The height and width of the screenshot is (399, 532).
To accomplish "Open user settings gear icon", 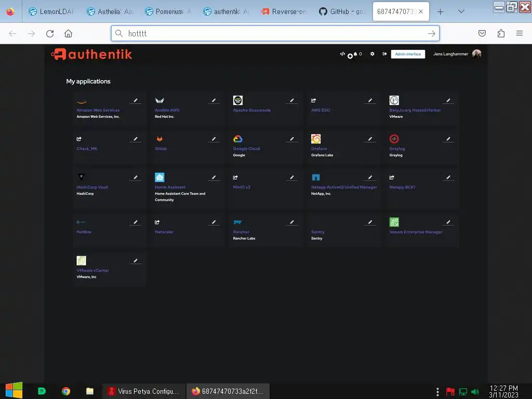I will 372,54.
